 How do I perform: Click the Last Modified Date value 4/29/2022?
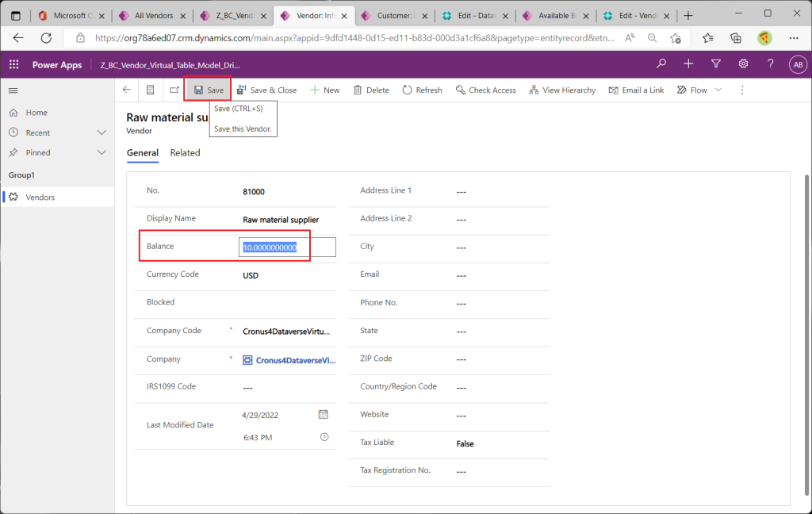pos(260,415)
